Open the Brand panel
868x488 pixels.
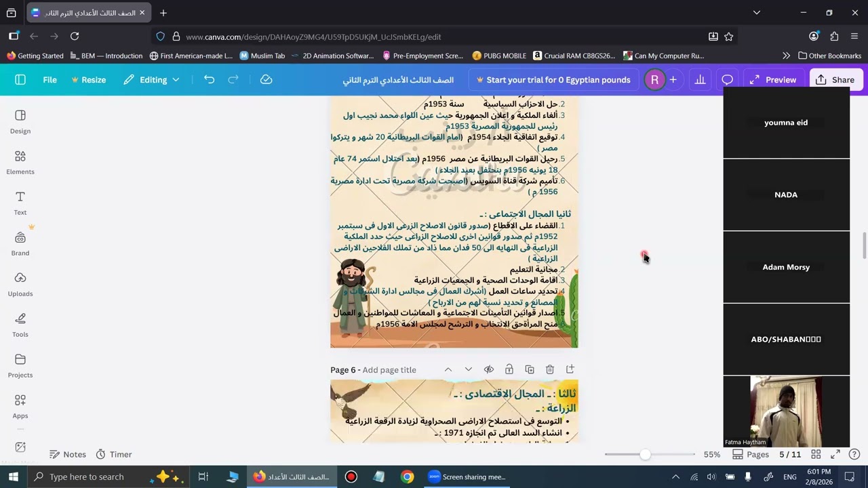(20, 244)
